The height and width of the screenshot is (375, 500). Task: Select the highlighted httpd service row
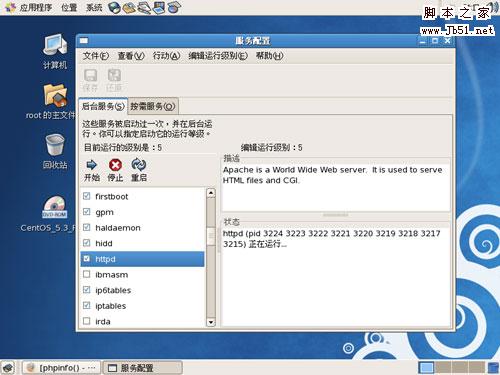coord(142,259)
